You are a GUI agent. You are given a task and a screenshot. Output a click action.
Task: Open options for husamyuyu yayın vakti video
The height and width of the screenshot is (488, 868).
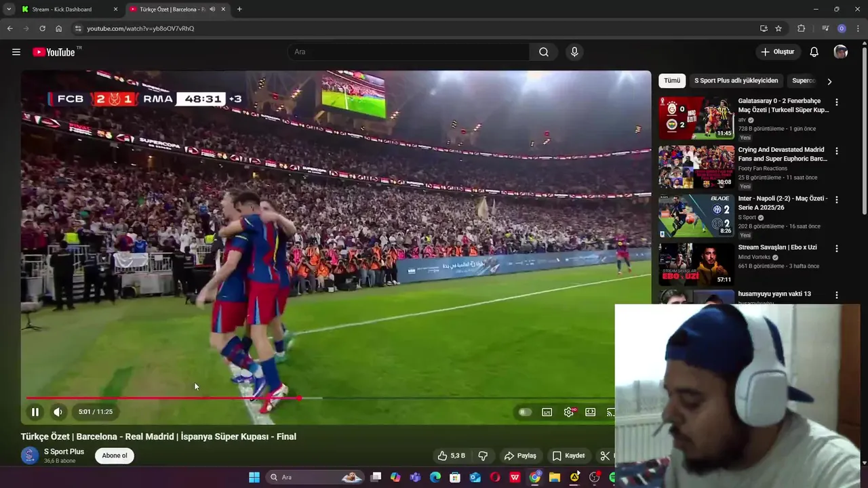click(x=837, y=296)
